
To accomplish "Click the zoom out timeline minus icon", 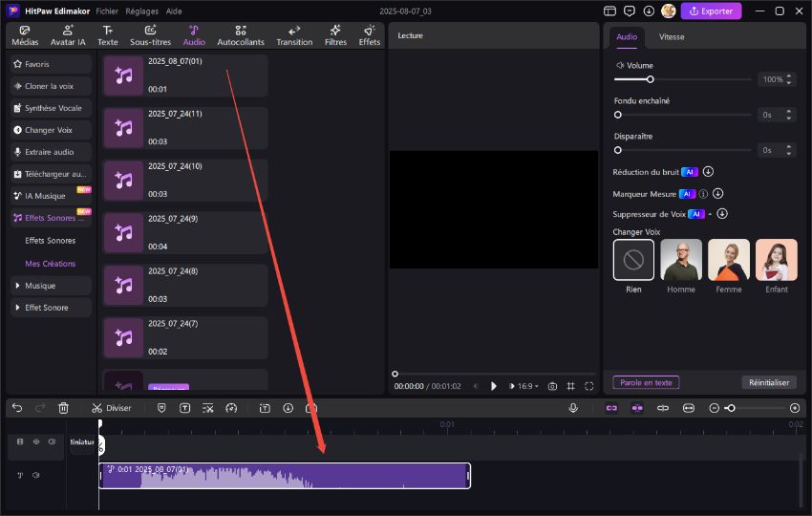I will (715, 408).
